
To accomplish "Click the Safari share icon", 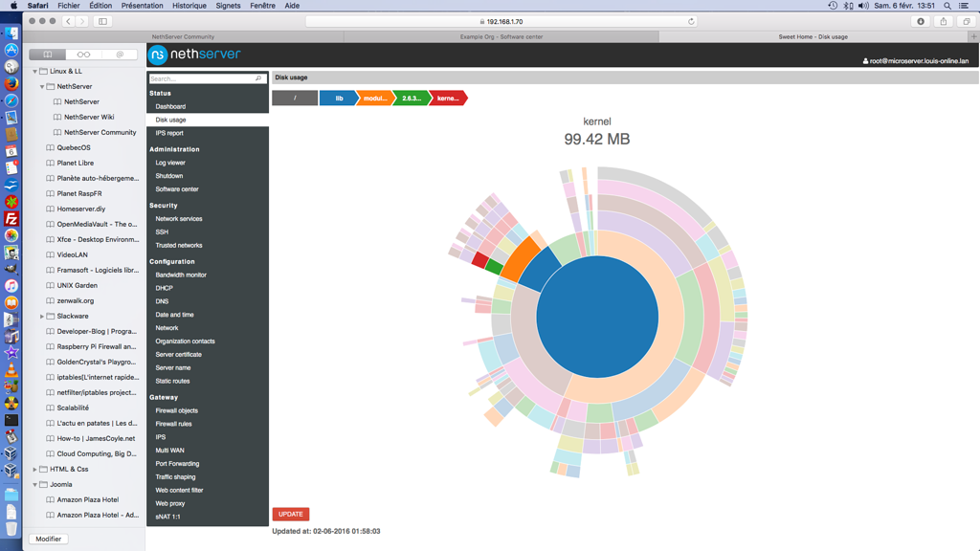I will pos(943,21).
